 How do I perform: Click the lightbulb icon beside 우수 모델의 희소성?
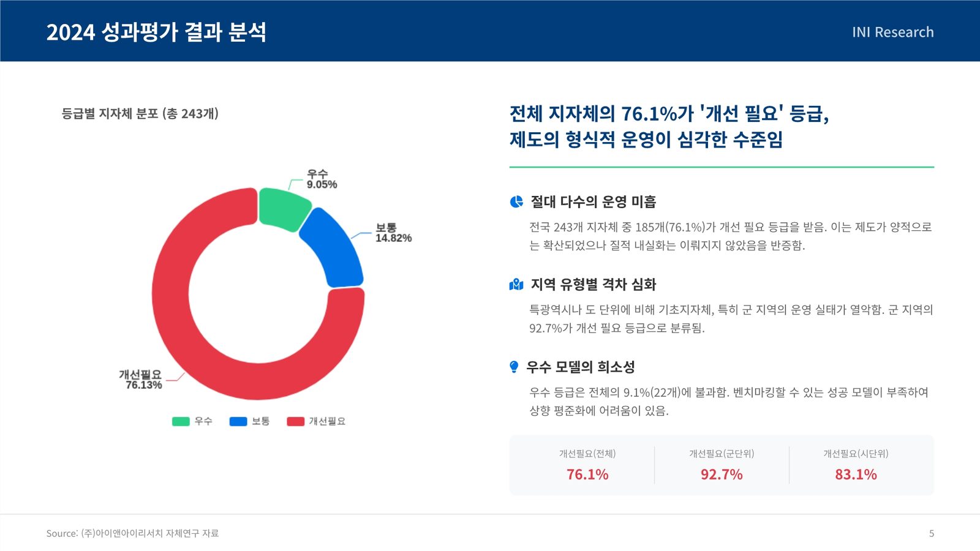tap(514, 367)
